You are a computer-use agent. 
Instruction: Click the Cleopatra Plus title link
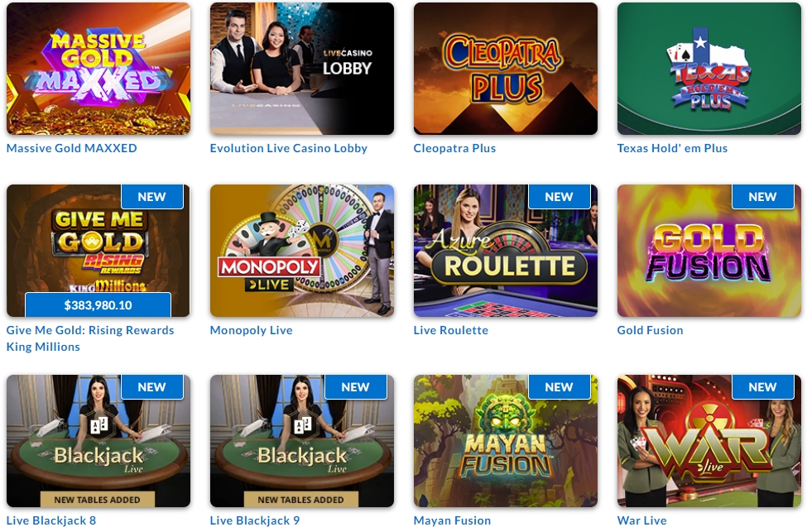(x=454, y=148)
